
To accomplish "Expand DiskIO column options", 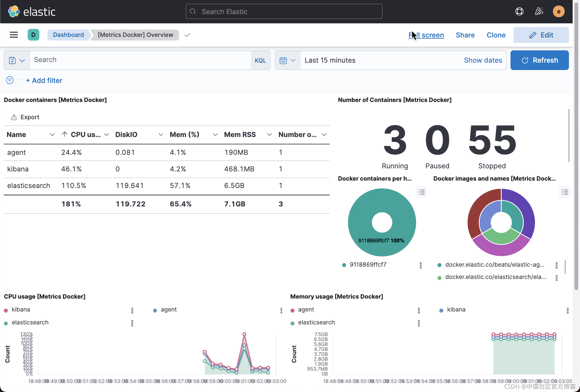I will 161,135.
